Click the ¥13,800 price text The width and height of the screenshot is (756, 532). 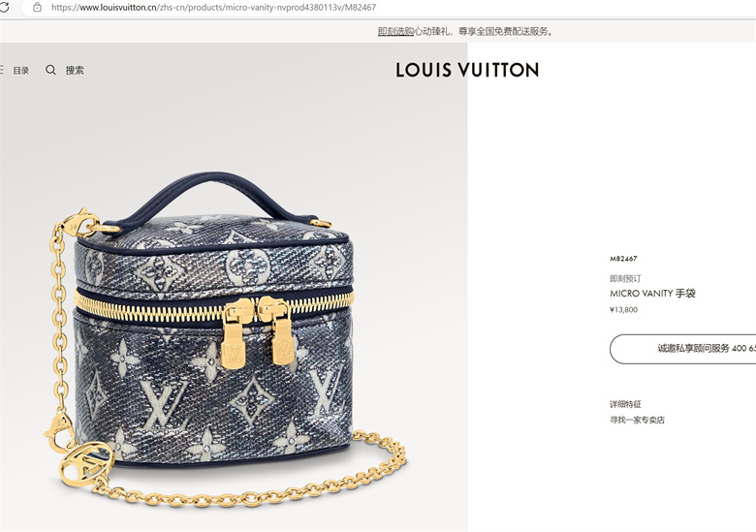623,310
